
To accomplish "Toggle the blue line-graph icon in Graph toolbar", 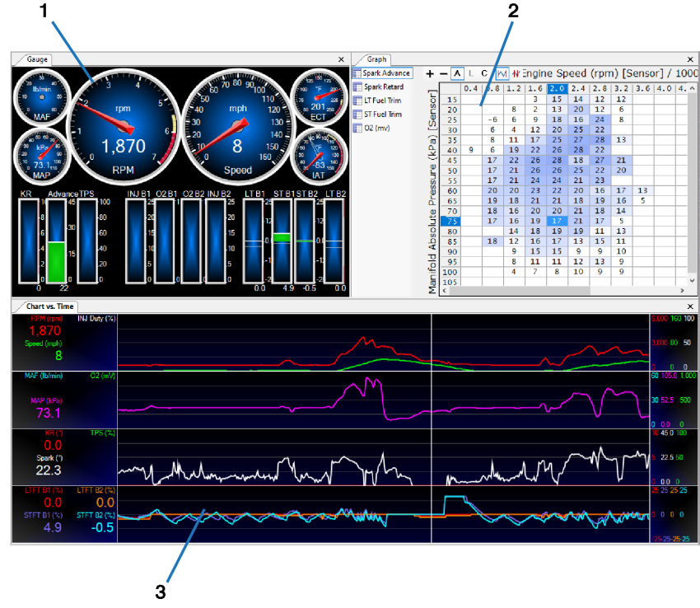I will tap(502, 73).
